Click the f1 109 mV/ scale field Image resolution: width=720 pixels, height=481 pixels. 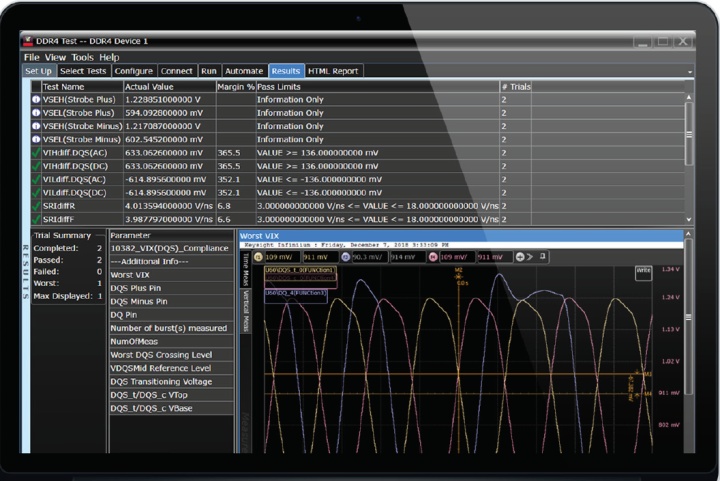(282, 257)
